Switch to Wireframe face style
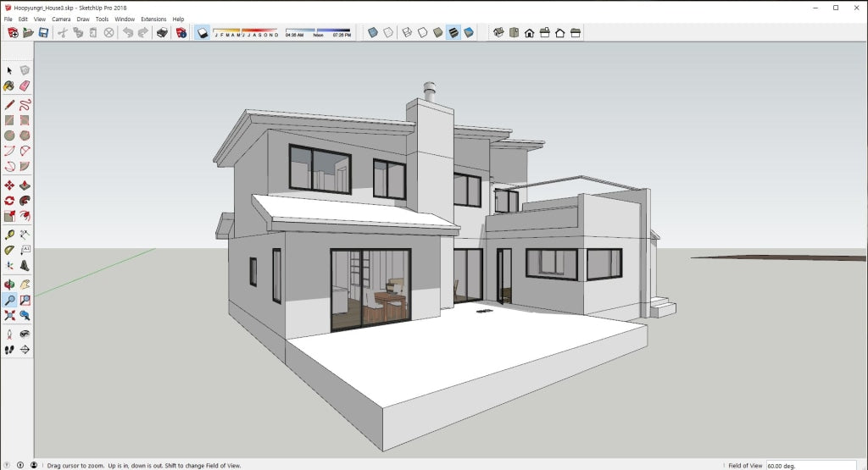The width and height of the screenshot is (868, 470). (x=407, y=33)
